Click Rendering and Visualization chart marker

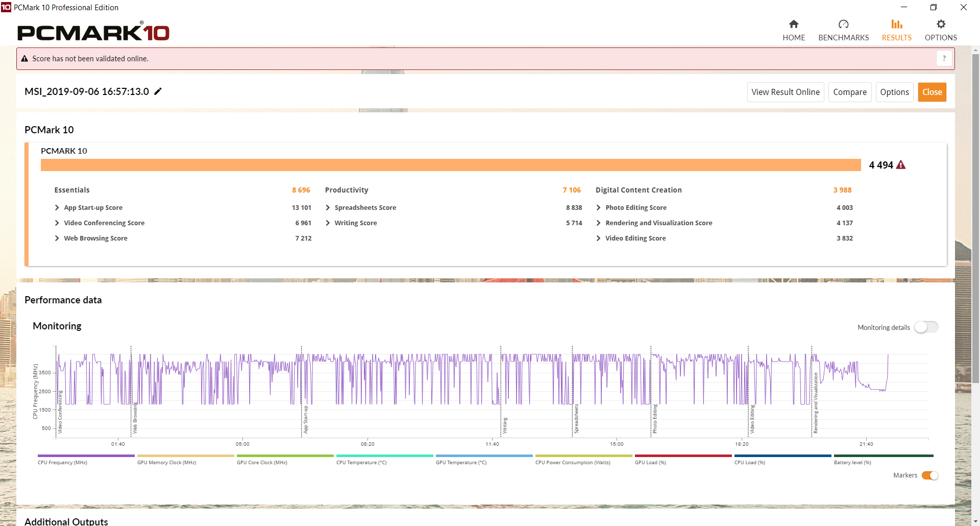816,403
